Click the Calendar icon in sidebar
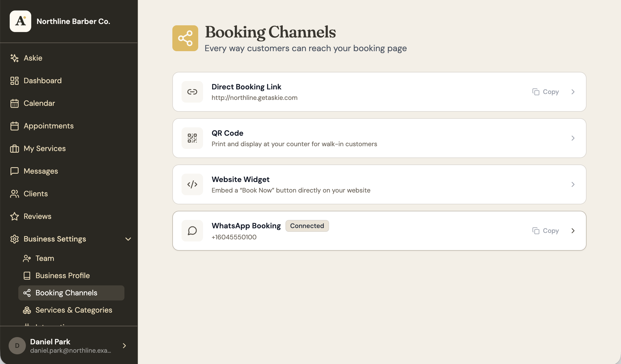The height and width of the screenshot is (364, 621). click(x=15, y=103)
